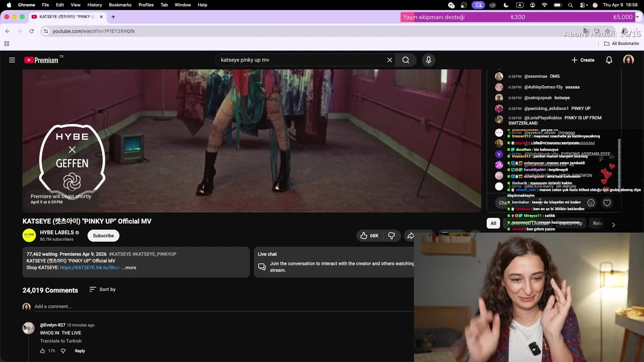Viewport: 644px width, 362px height.
Task: Open YouTube notifications bell
Action: coord(609,60)
